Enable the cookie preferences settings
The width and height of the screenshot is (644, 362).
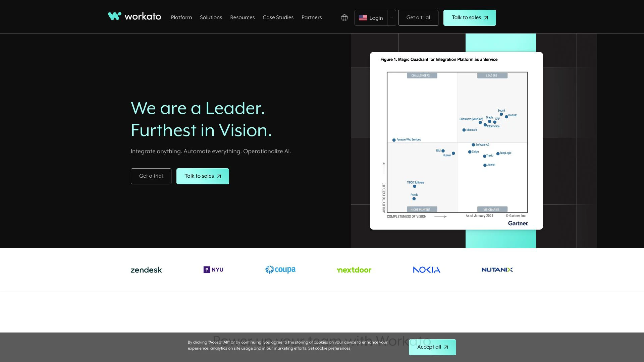click(x=329, y=348)
